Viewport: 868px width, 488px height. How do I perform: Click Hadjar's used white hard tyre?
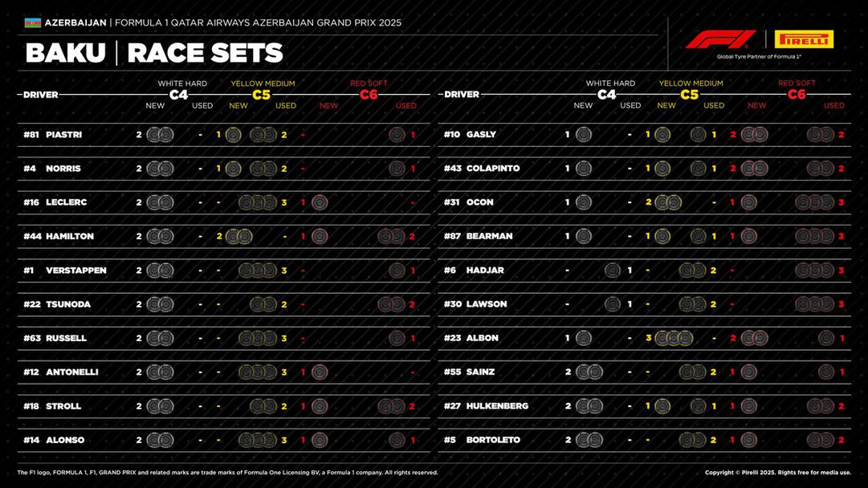click(613, 270)
